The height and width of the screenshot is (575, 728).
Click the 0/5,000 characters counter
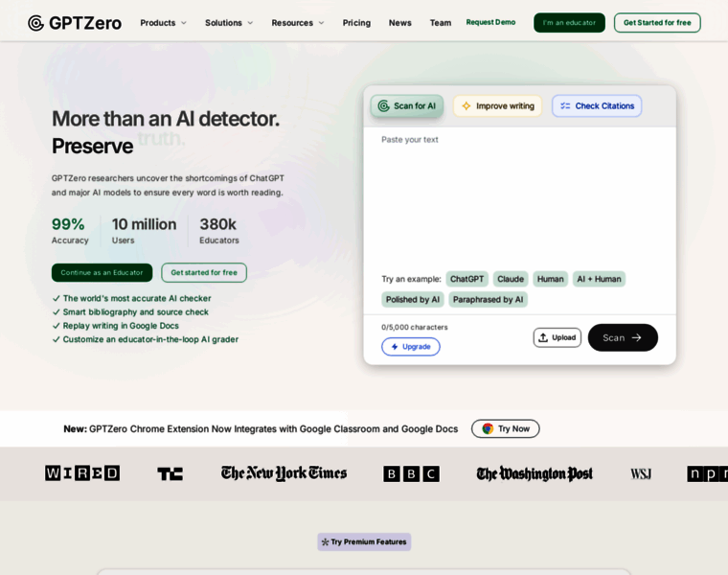tap(415, 327)
